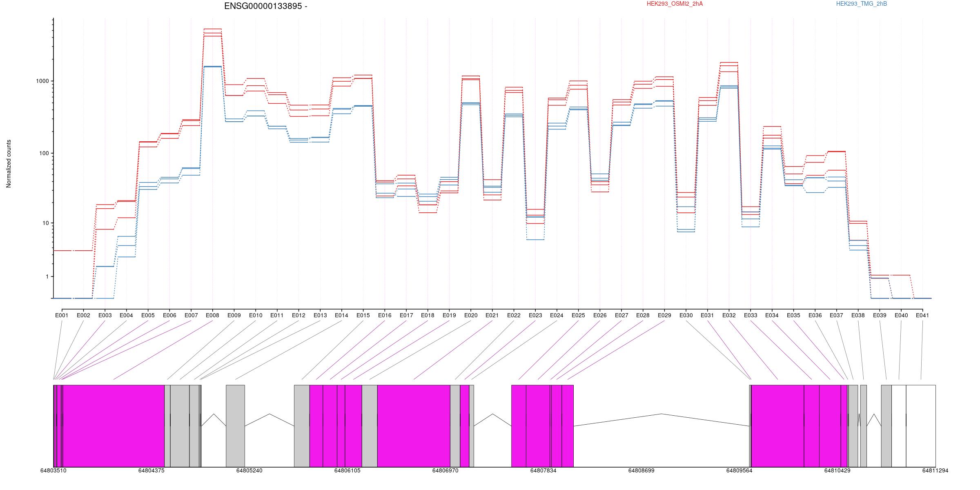Click the Normalized counts axis label
The image size is (980, 490).
(x=9, y=164)
